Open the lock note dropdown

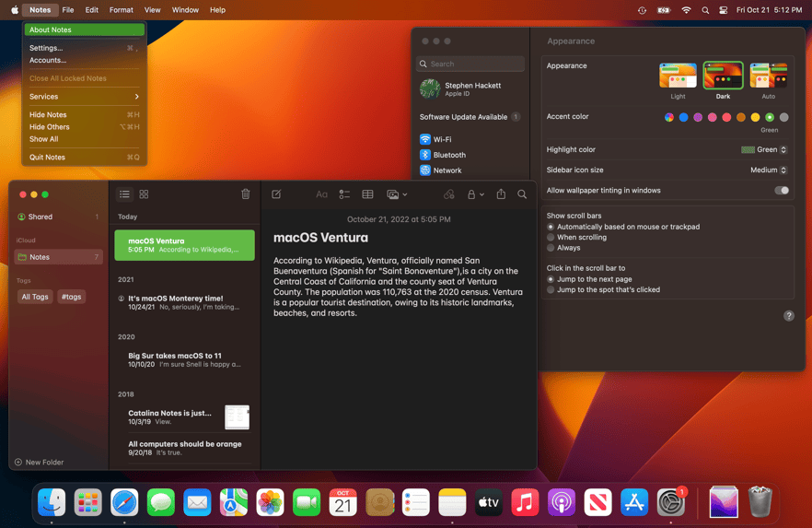coord(475,194)
